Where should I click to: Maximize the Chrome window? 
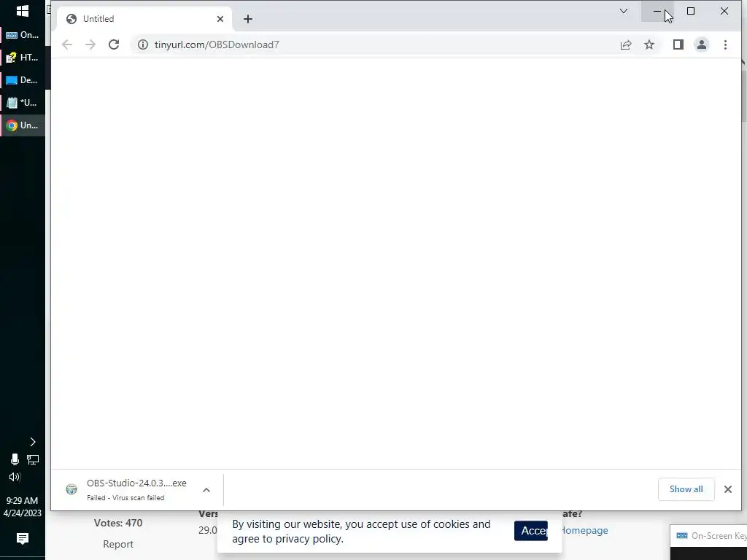[691, 11]
